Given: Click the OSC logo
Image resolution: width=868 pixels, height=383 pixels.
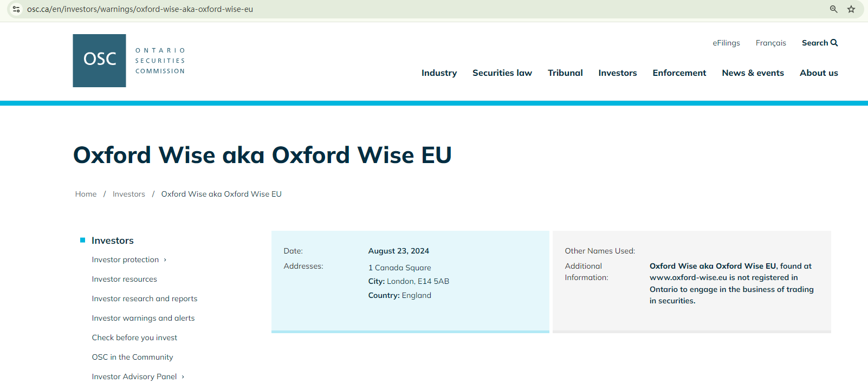Looking at the screenshot, I should [100, 61].
